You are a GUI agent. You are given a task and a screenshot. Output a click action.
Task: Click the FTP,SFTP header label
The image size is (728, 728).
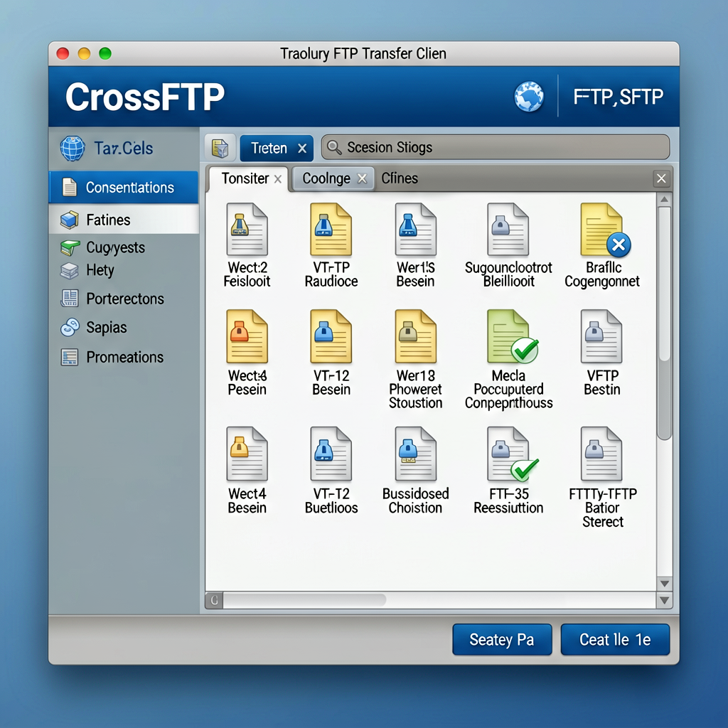pyautogui.click(x=618, y=97)
